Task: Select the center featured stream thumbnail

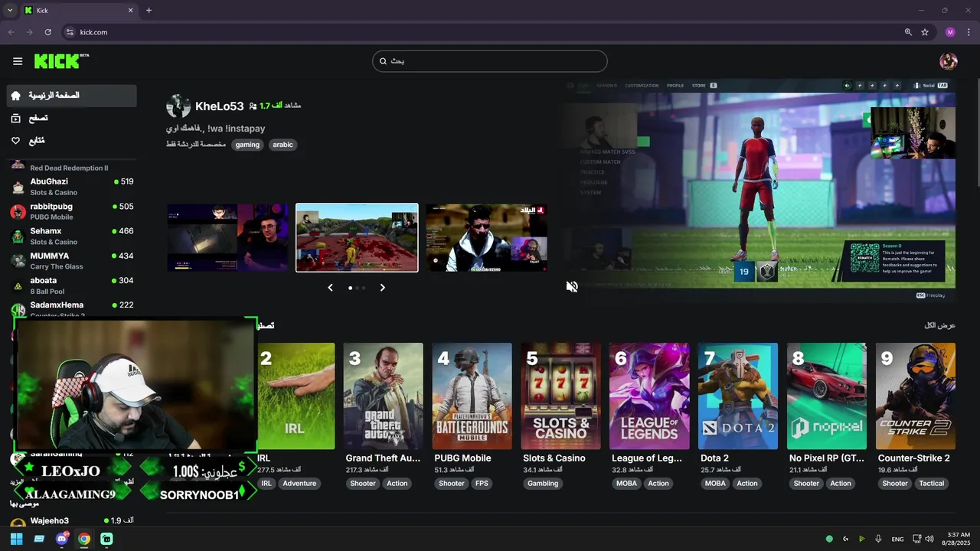Action: point(357,237)
